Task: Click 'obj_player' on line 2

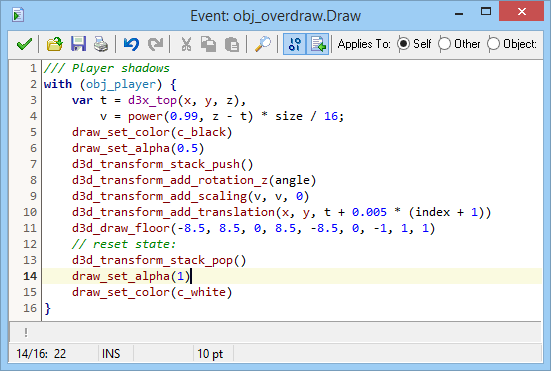Action: coord(121,84)
